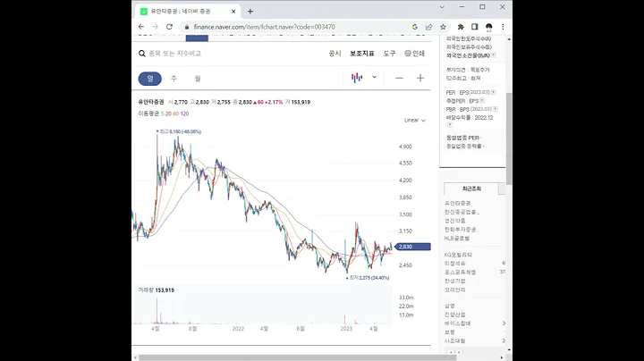Screen dimensions: 644x361
Task: Click help icon below 배당수익률
Action: point(449,125)
